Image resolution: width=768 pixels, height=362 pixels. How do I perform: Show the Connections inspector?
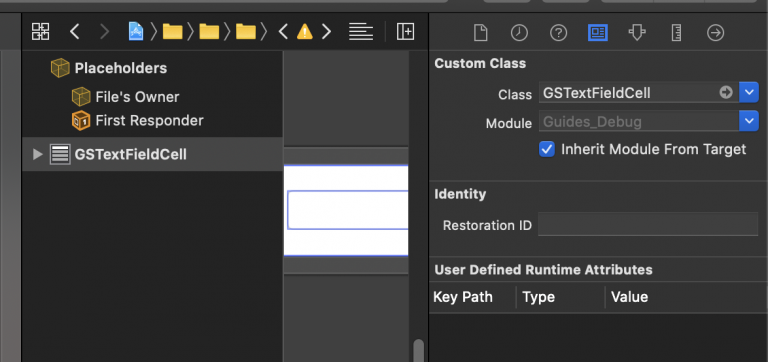pyautogui.click(x=716, y=33)
